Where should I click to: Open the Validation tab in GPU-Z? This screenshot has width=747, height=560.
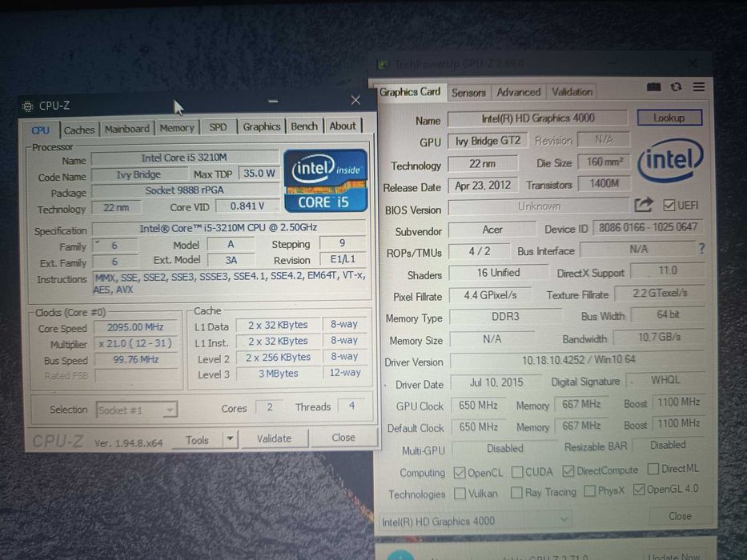(x=572, y=91)
